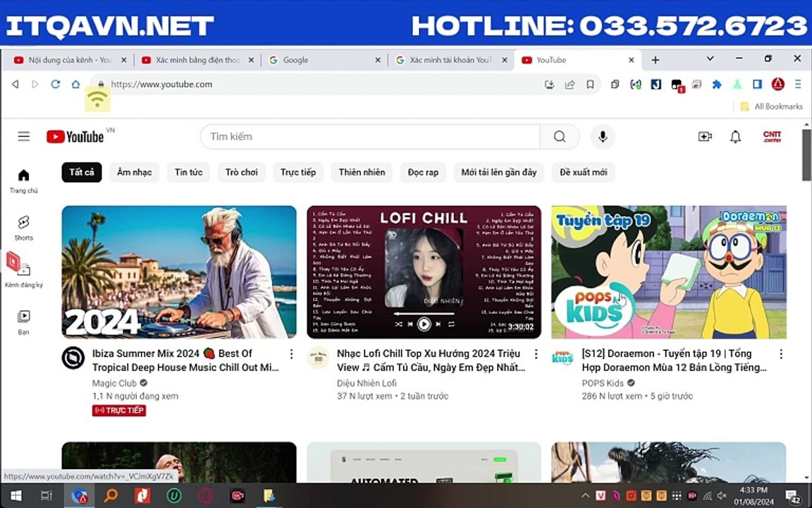Go to Trang chủ in sidebar
Image resolution: width=812 pixels, height=508 pixels.
pyautogui.click(x=24, y=181)
